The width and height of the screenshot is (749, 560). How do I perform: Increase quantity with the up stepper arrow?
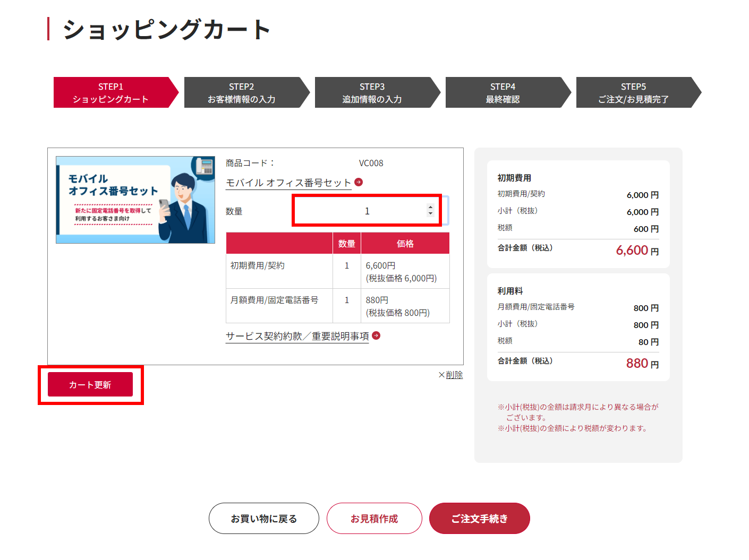click(x=430, y=207)
